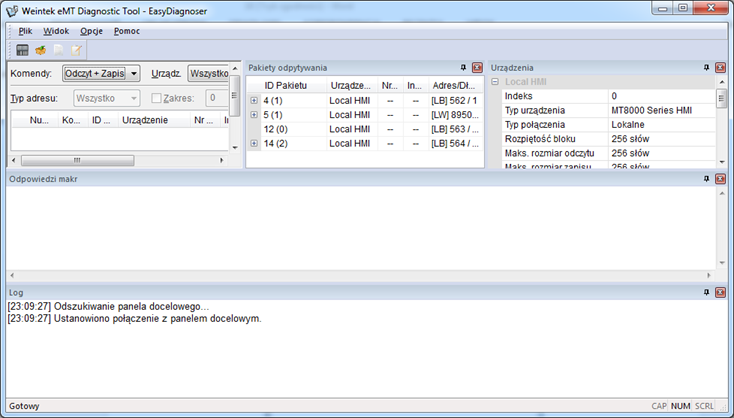Click the dark grid panel toolbar icon
The height and width of the screenshot is (418, 734).
[22, 50]
